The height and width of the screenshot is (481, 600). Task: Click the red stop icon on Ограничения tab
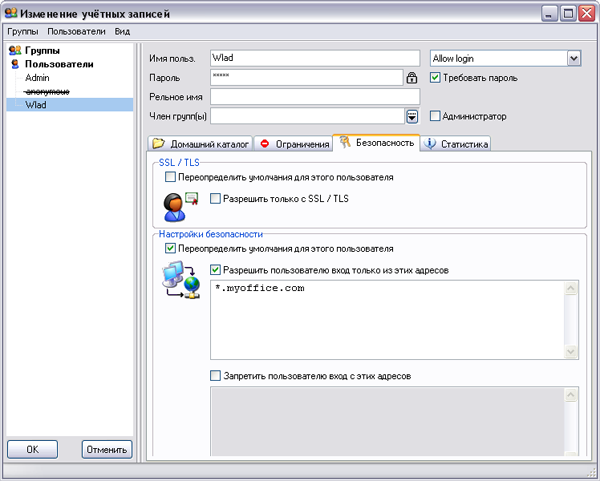point(264,144)
